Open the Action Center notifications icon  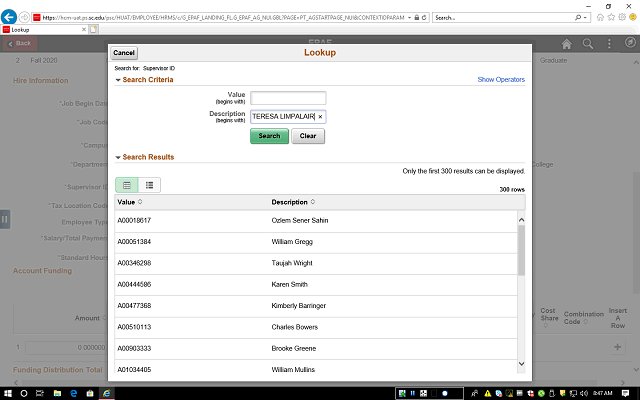click(625, 393)
